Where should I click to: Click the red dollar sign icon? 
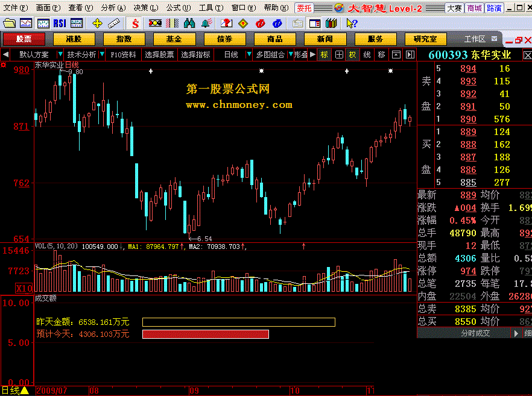click(135, 24)
